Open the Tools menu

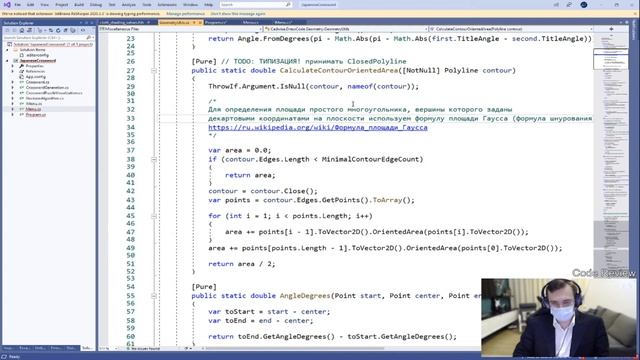(x=147, y=4)
